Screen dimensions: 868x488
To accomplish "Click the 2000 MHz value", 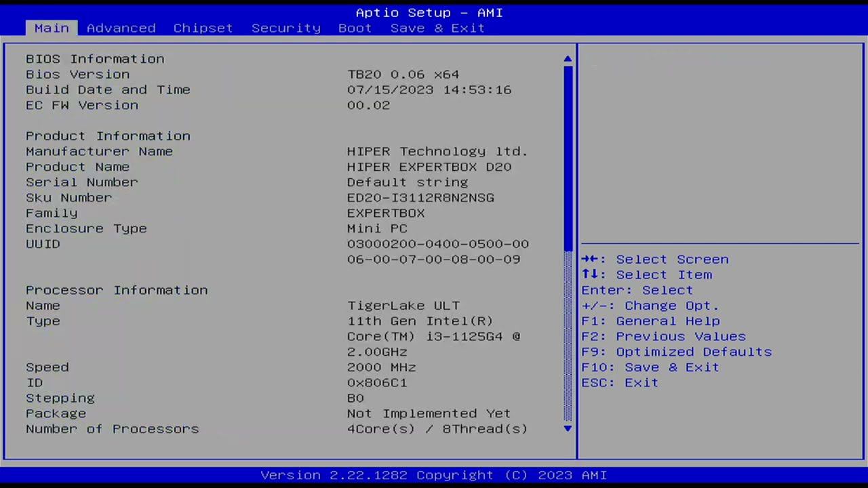I will (x=382, y=367).
